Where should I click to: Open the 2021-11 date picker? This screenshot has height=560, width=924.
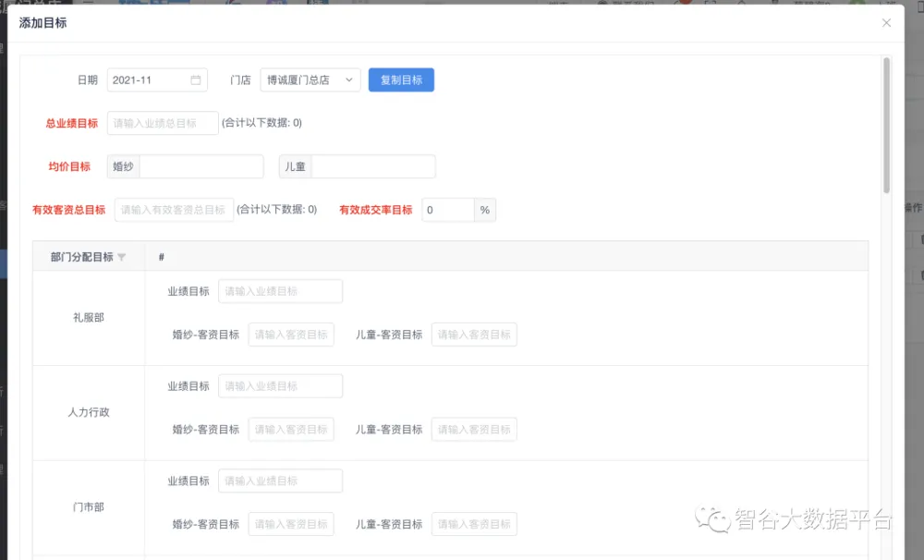(x=148, y=80)
